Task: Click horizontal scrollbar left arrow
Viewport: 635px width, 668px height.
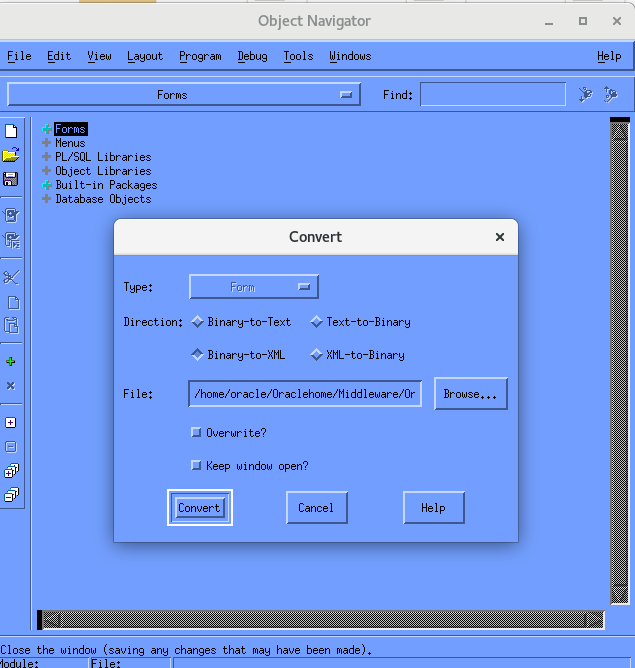Action: tap(52, 619)
